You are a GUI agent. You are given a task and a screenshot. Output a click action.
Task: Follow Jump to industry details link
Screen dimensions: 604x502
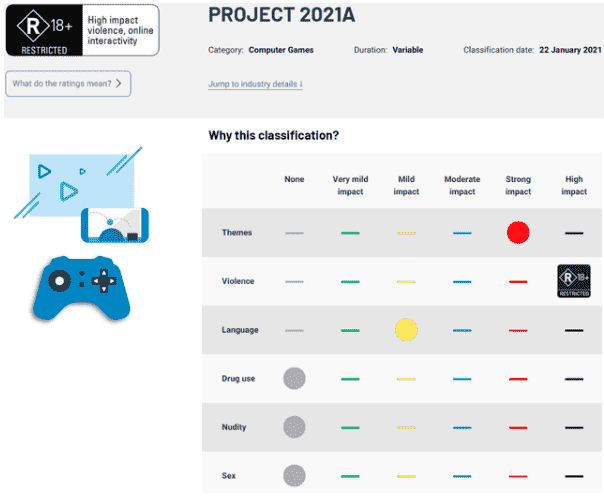pos(255,84)
